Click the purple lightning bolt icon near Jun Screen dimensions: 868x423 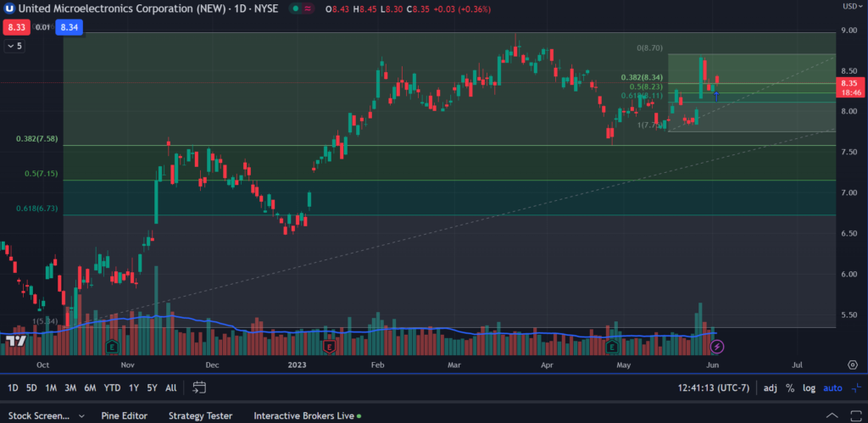717,348
